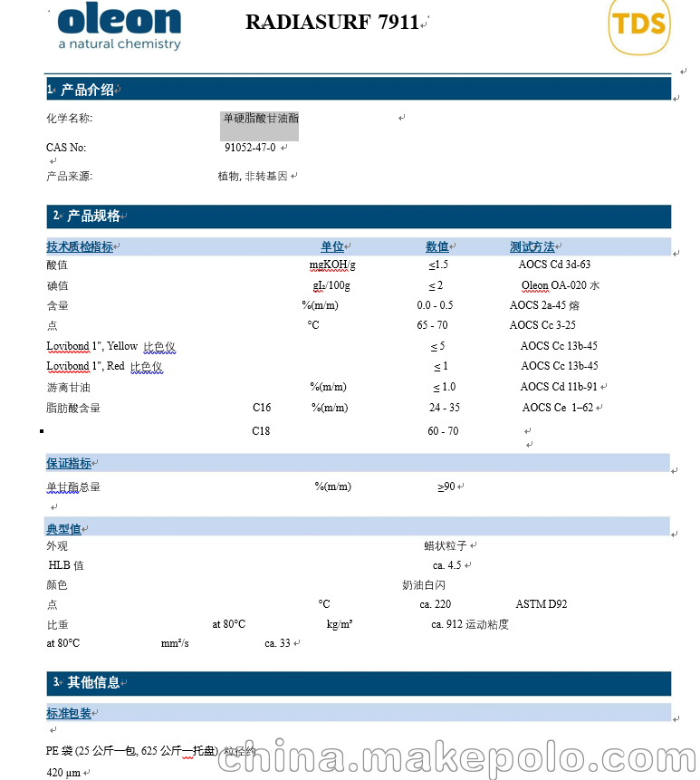Image resolution: width=700 pixels, height=780 pixels.
Task: Select the 产品介绍 section heading
Action: (87, 90)
